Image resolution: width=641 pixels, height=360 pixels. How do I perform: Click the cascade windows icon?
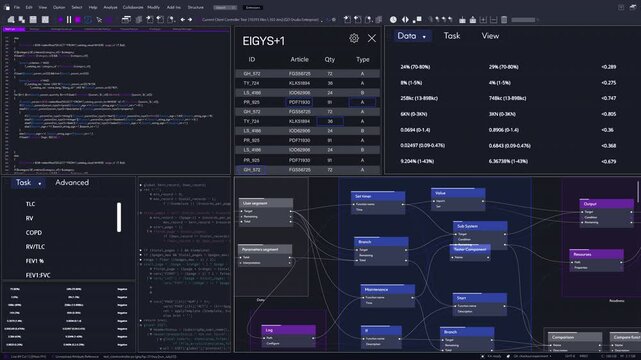click(x=126, y=20)
